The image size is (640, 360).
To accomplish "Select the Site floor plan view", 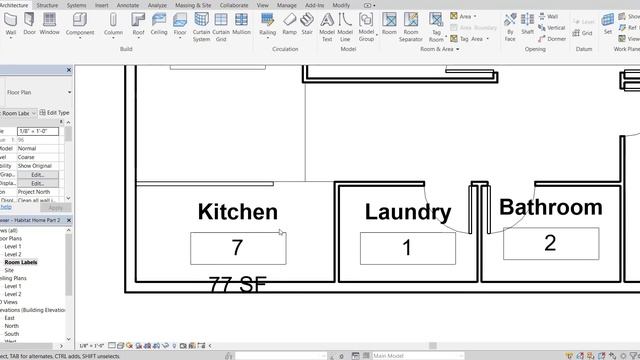I will [9, 270].
